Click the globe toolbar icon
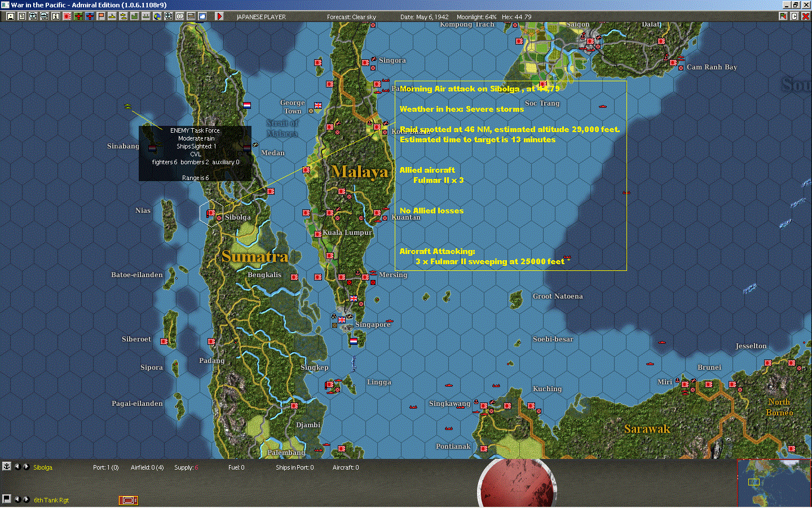The height and width of the screenshot is (508, 812). click(157, 16)
